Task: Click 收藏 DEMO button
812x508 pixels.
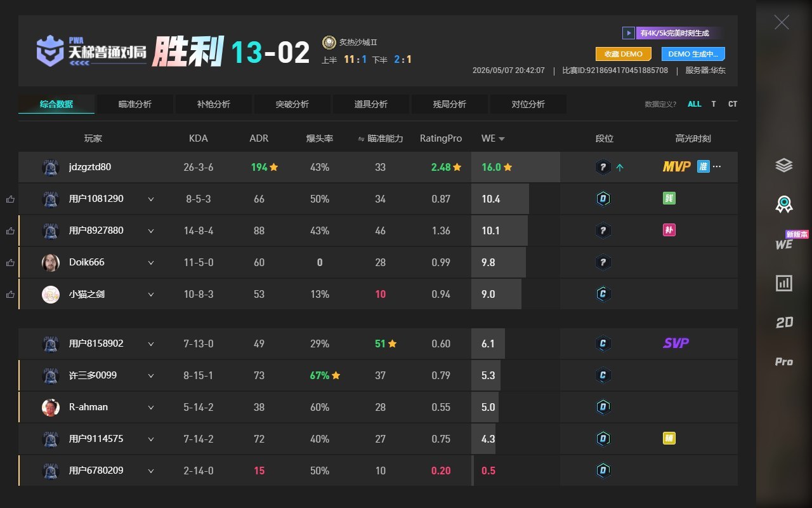Action: click(624, 54)
